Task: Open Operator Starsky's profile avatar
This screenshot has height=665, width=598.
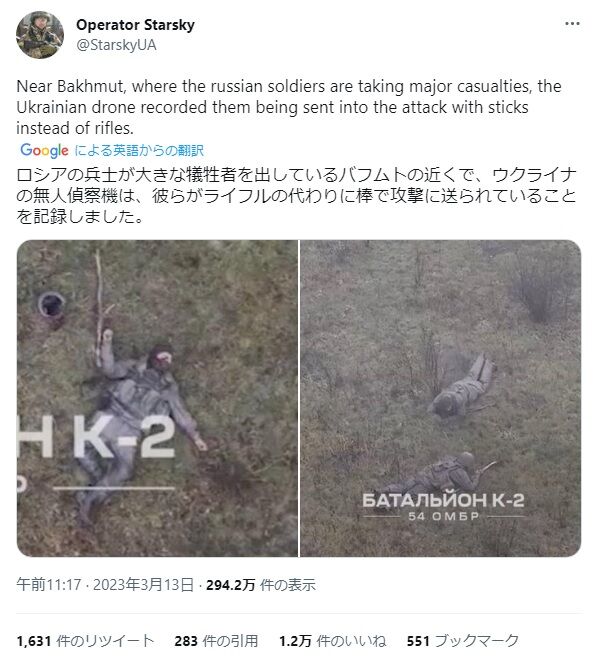Action: click(x=40, y=35)
